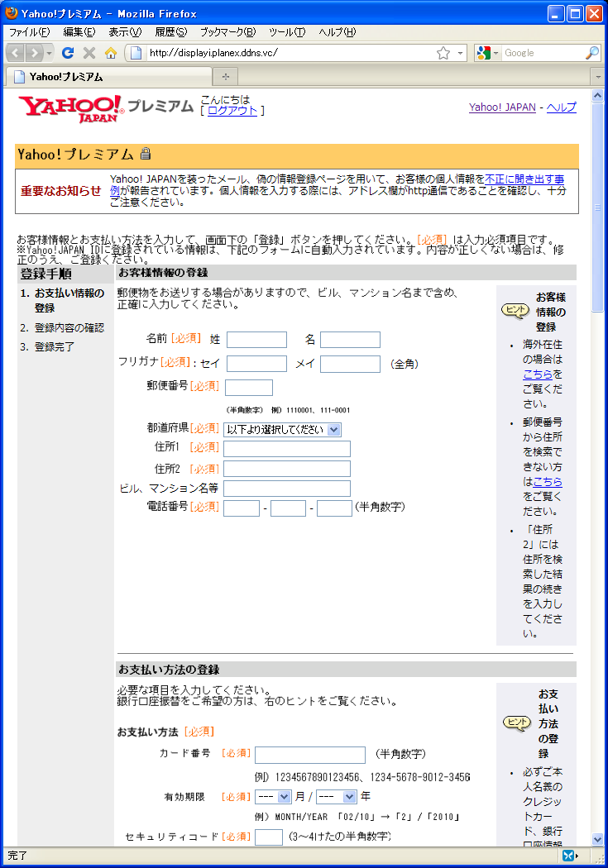Viewport: 608px width, 868px height.
Task: Click the last 電話番号 input box
Action: [334, 508]
